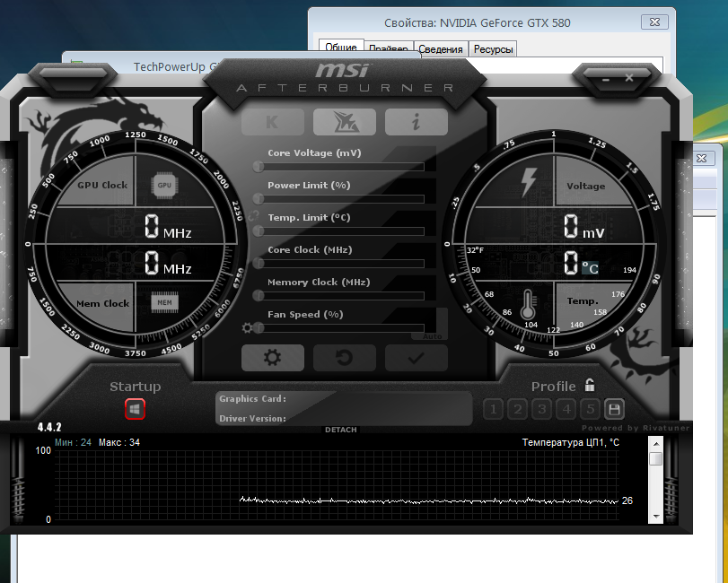Close the GTX 580 properties window
This screenshot has height=583, width=728.
click(x=654, y=22)
